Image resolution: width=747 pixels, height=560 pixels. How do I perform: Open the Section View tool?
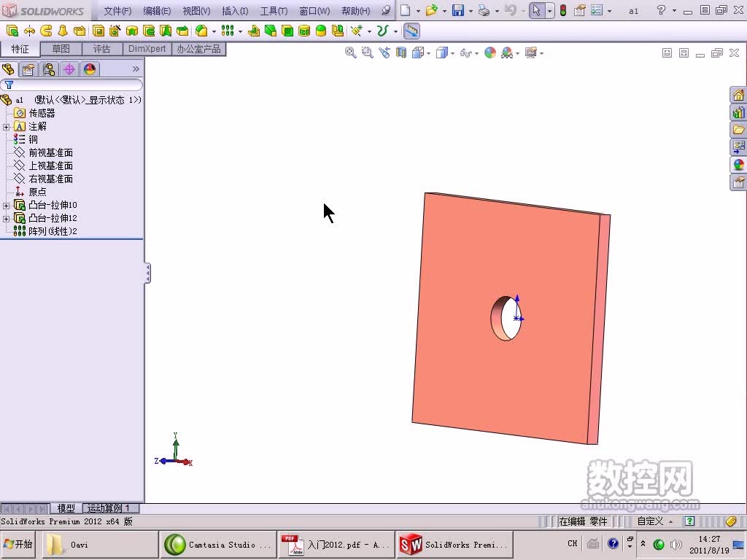tap(400, 52)
